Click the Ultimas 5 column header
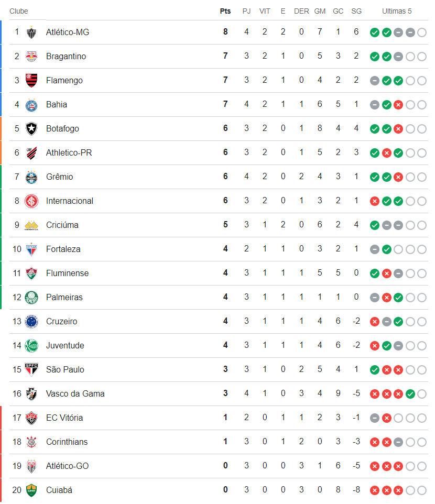 (397, 11)
